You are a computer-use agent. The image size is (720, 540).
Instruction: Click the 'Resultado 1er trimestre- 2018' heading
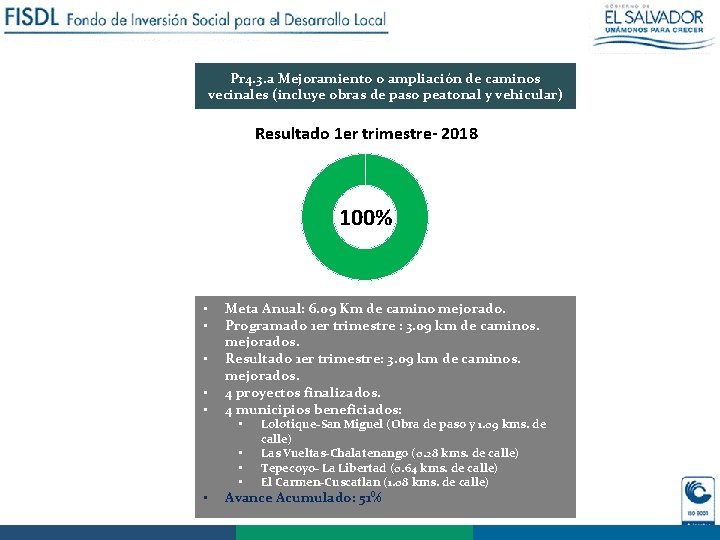(x=366, y=134)
